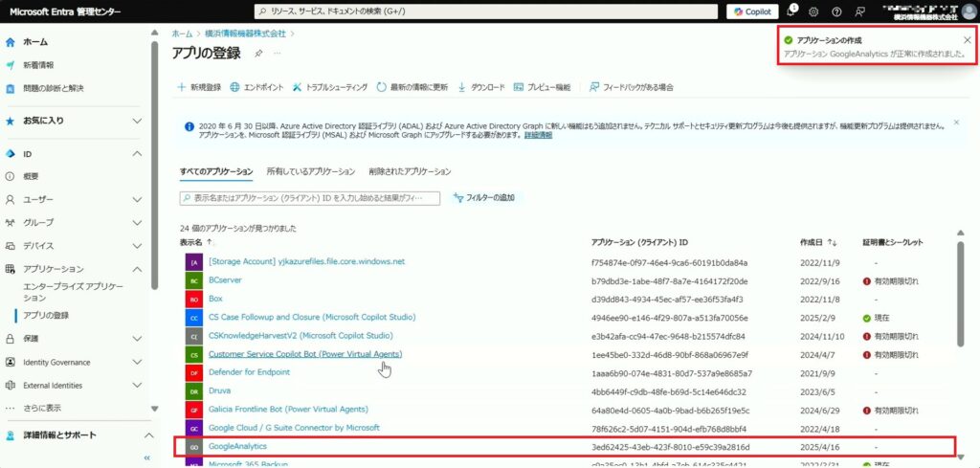Click the GO icon of GoogleAnalytics
Viewport: 980px width, 468px height.
click(x=194, y=447)
